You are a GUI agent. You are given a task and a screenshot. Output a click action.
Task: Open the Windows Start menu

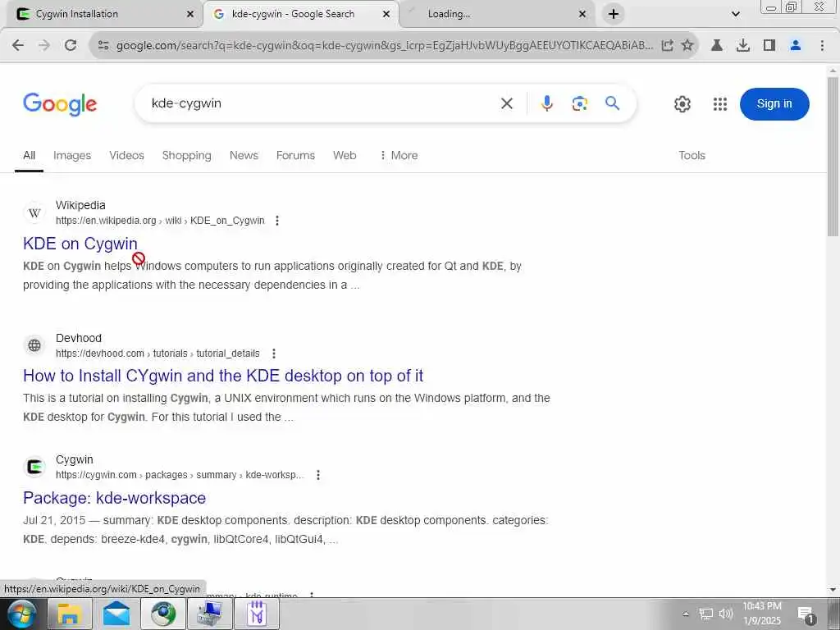point(21,614)
